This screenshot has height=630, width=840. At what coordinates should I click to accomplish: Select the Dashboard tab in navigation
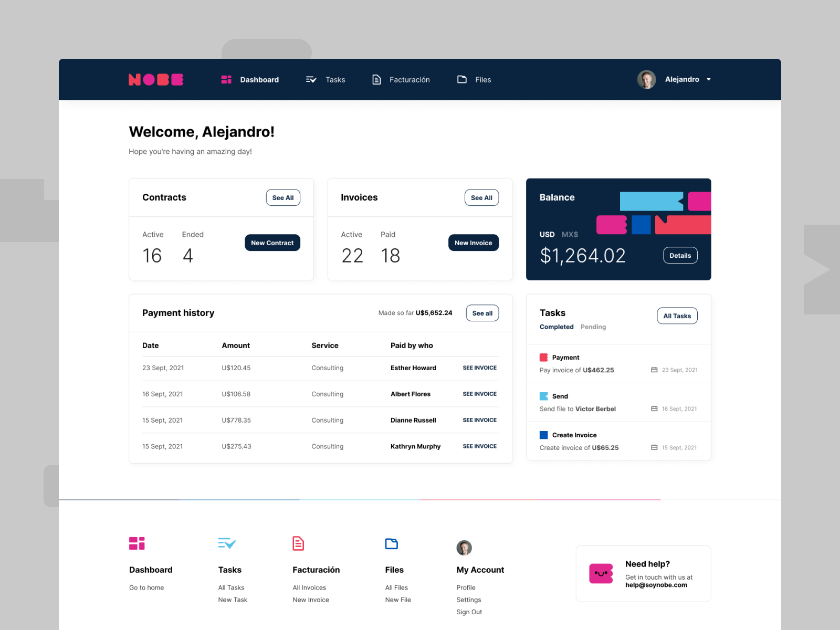pos(259,79)
